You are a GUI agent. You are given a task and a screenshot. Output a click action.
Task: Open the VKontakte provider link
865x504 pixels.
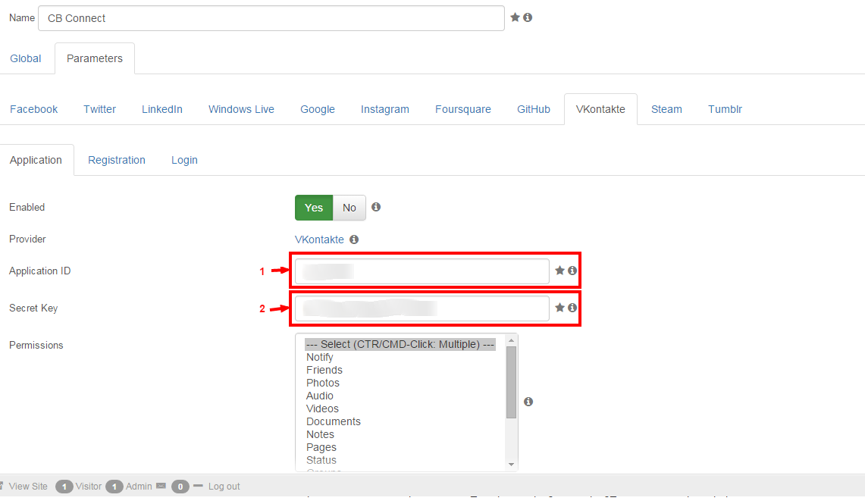pyautogui.click(x=319, y=239)
